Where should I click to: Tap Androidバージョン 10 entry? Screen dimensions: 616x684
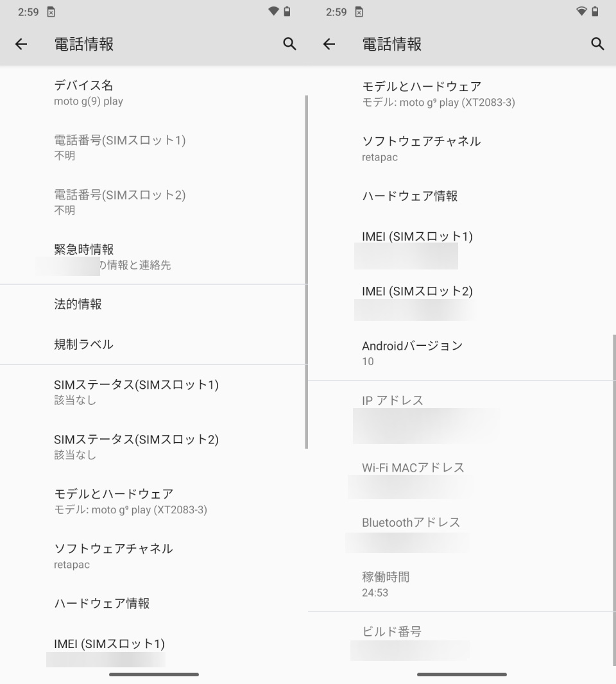point(461,353)
